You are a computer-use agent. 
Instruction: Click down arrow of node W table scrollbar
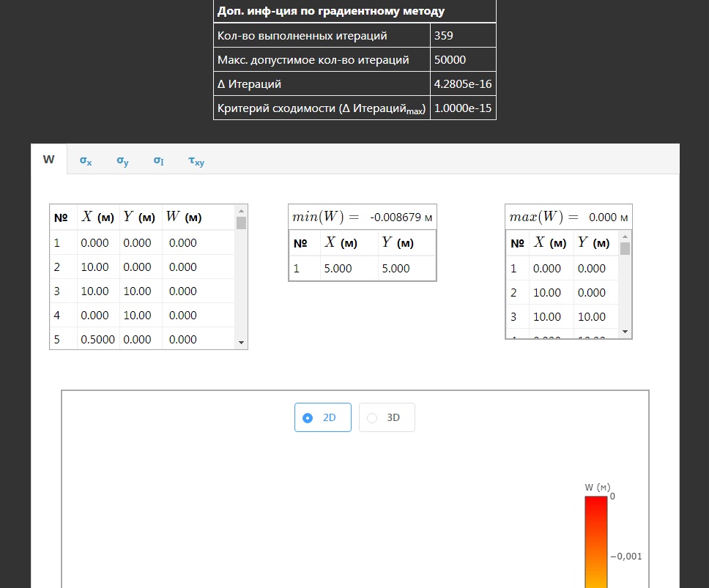point(241,342)
